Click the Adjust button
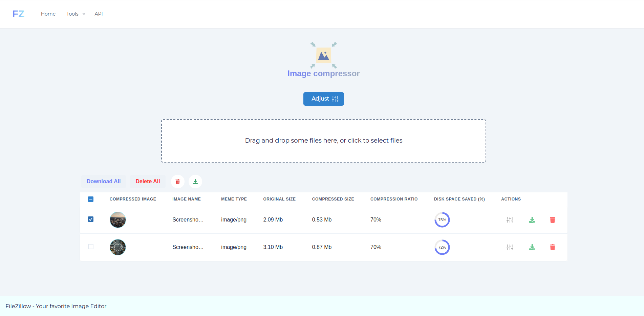 (324, 99)
